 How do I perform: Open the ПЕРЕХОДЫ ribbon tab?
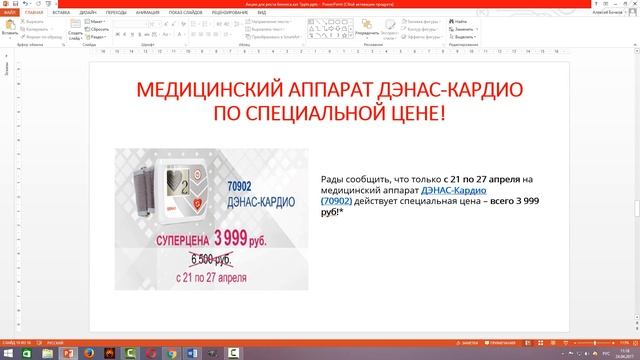(x=116, y=13)
